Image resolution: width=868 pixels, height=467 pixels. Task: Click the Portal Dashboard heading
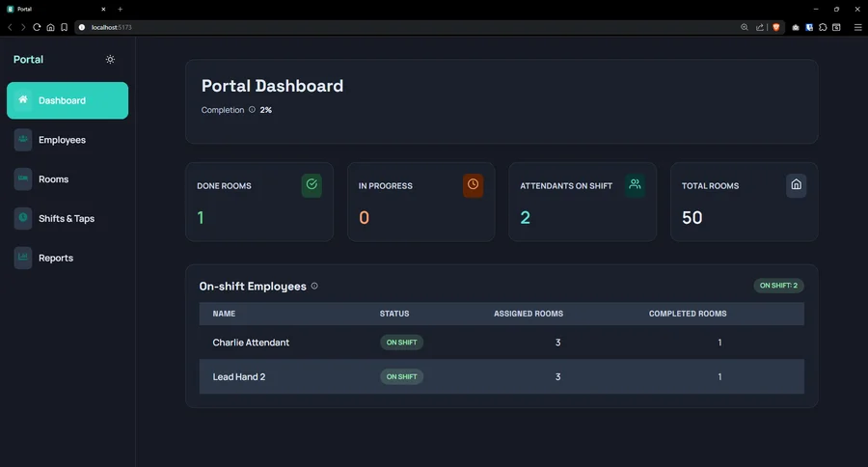[x=272, y=86]
